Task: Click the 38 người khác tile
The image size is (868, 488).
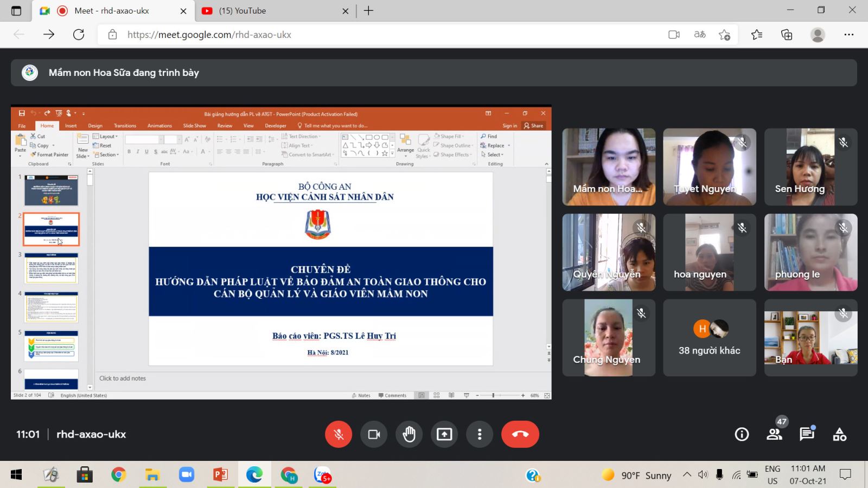Action: [709, 338]
